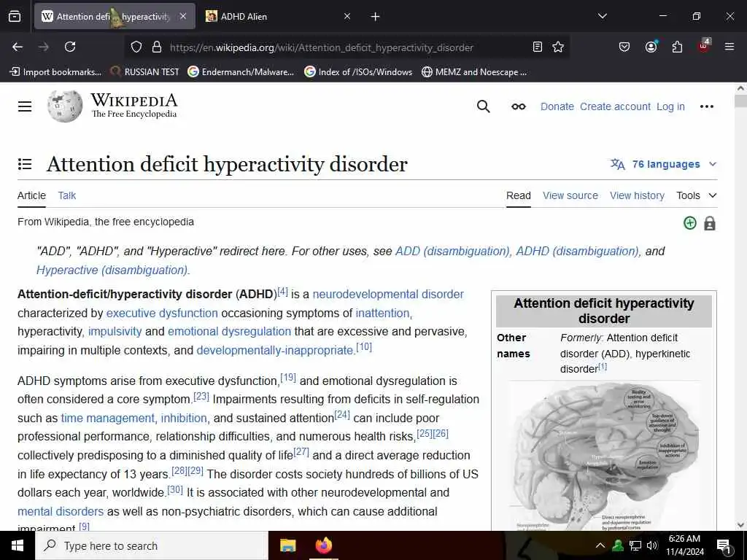The image size is (747, 560).
Task: Expand the 76 languages dropdown
Action: tap(664, 164)
